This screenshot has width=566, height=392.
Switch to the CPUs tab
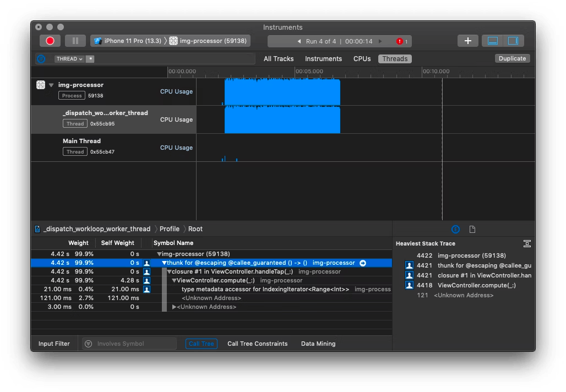pyautogui.click(x=362, y=59)
